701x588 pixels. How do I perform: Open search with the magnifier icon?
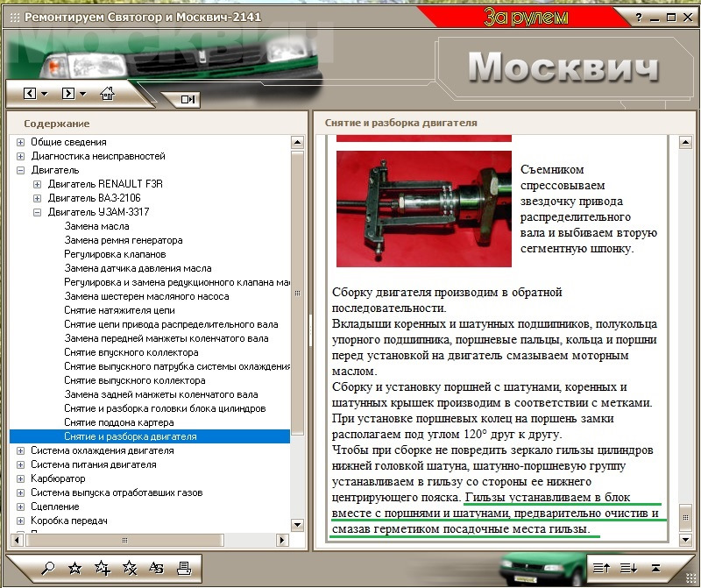47,569
